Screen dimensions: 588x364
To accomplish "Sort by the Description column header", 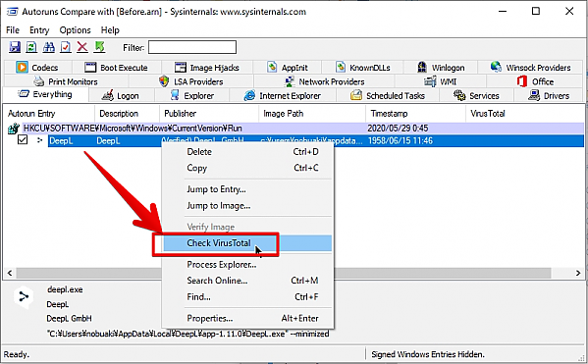I will (127, 113).
